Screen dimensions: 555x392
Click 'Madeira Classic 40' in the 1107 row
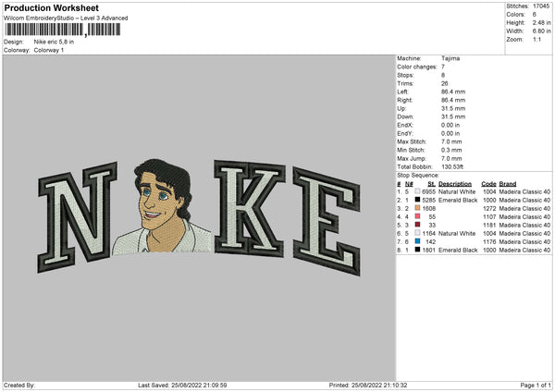[x=524, y=217]
